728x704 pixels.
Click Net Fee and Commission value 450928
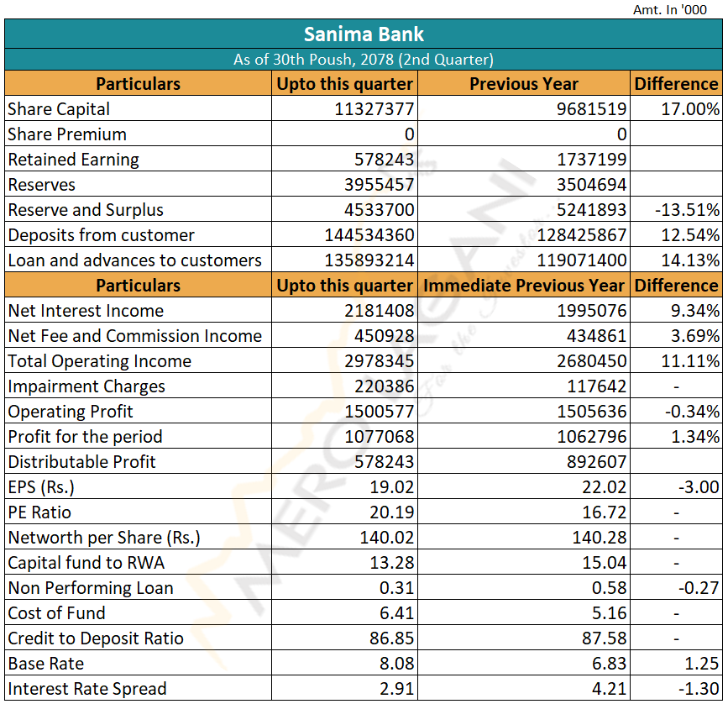pyautogui.click(x=385, y=336)
